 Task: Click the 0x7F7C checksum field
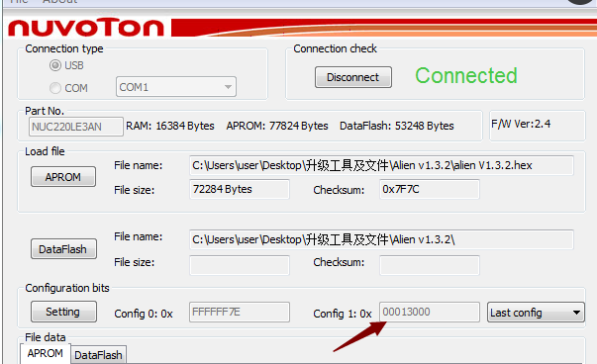click(x=429, y=189)
